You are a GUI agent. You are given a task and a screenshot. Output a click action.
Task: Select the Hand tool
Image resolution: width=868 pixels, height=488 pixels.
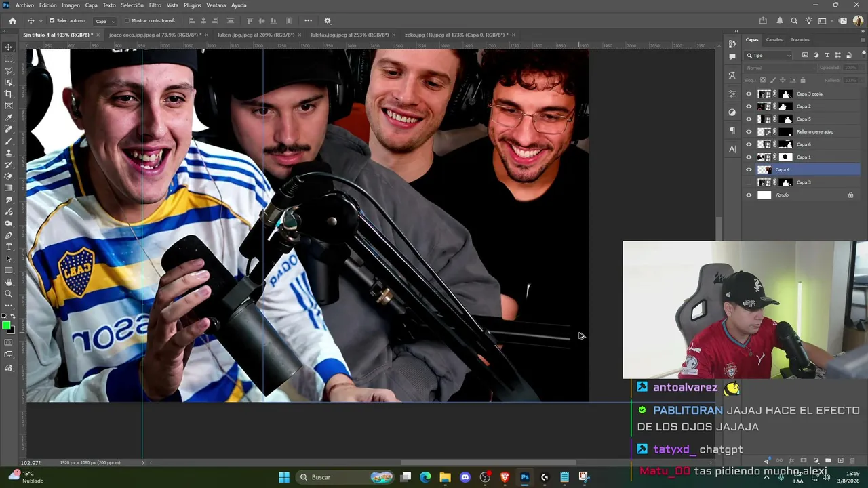point(9,282)
